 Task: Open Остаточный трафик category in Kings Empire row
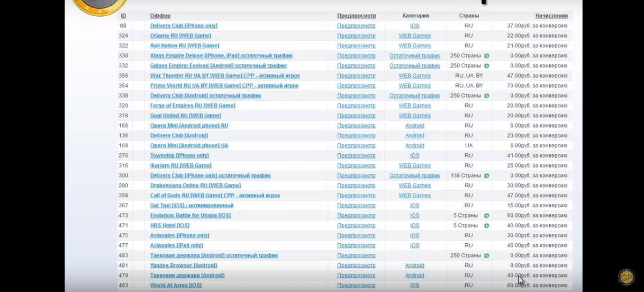[x=415, y=56]
